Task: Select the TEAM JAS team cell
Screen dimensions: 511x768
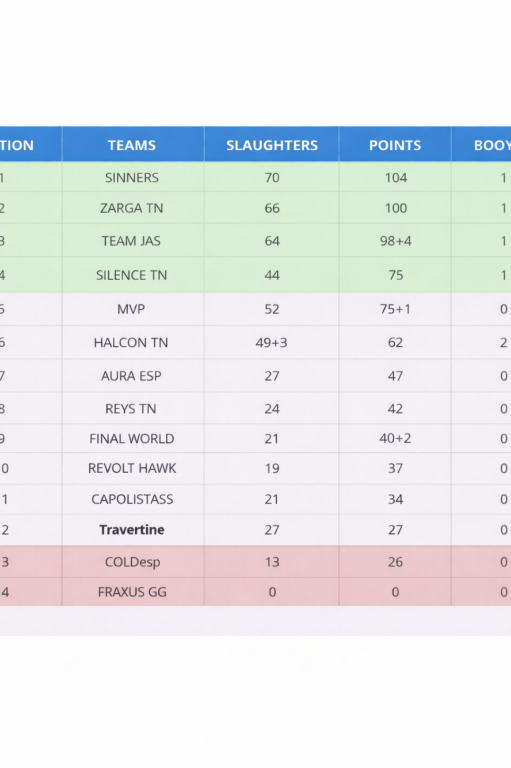Action: coord(133,241)
